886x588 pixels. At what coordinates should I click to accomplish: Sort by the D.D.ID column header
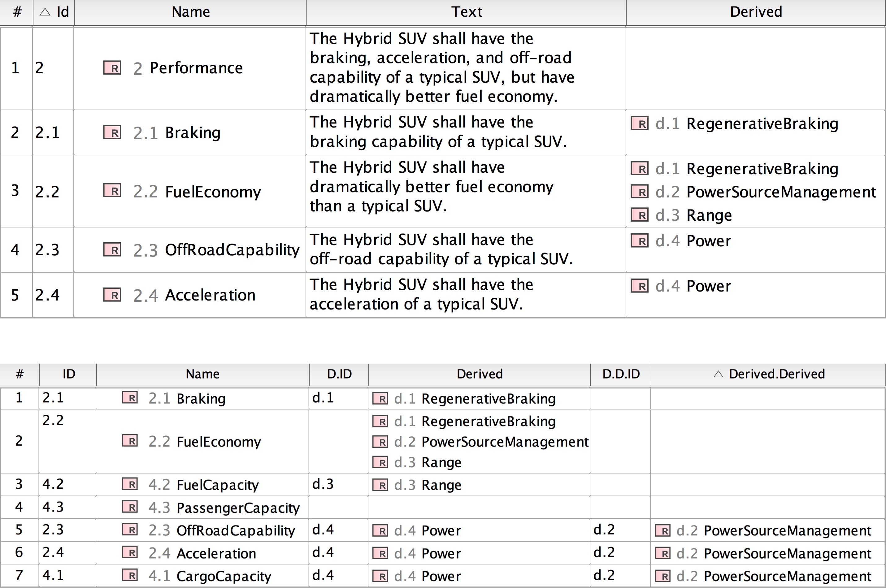click(621, 374)
